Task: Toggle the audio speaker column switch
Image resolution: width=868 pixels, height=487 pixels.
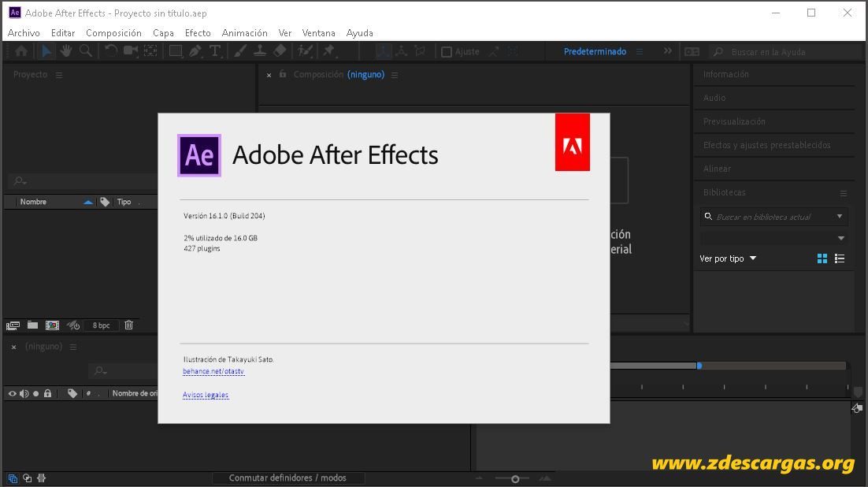Action: point(24,393)
